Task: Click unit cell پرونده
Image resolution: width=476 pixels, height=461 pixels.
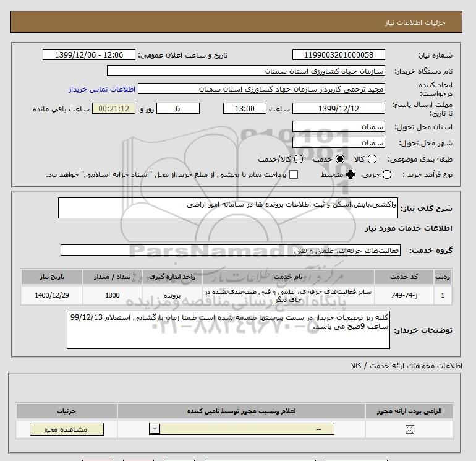Action: [172, 295]
